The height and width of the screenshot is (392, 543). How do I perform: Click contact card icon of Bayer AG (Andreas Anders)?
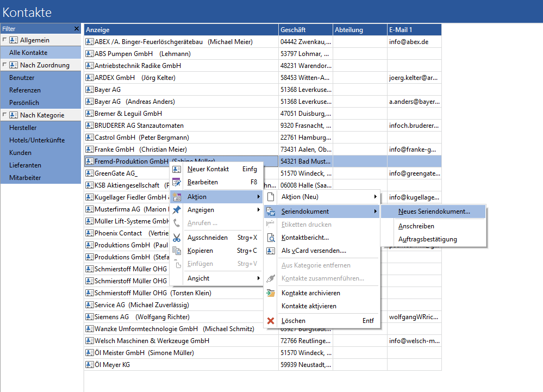click(x=90, y=102)
